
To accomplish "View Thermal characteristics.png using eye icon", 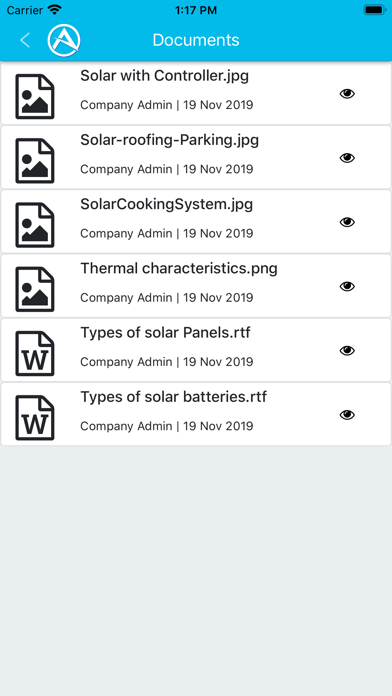I will [347, 286].
